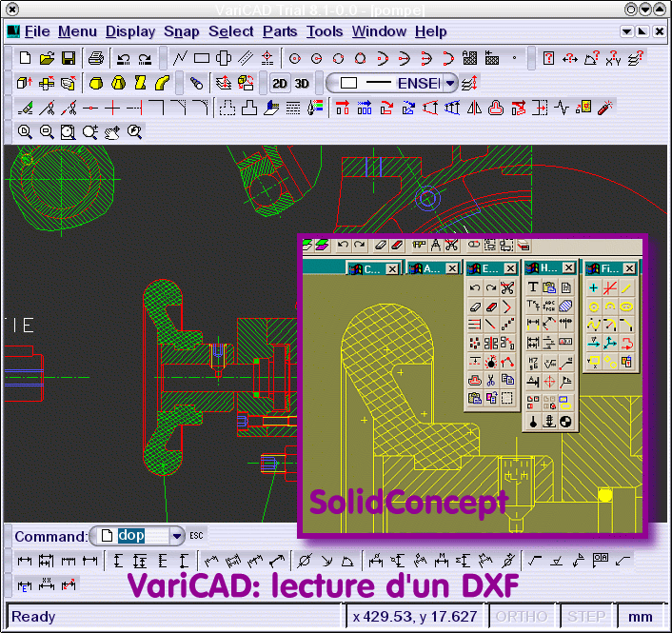Click the New file icon
Viewport: 672px width, 633px height.
(x=26, y=58)
